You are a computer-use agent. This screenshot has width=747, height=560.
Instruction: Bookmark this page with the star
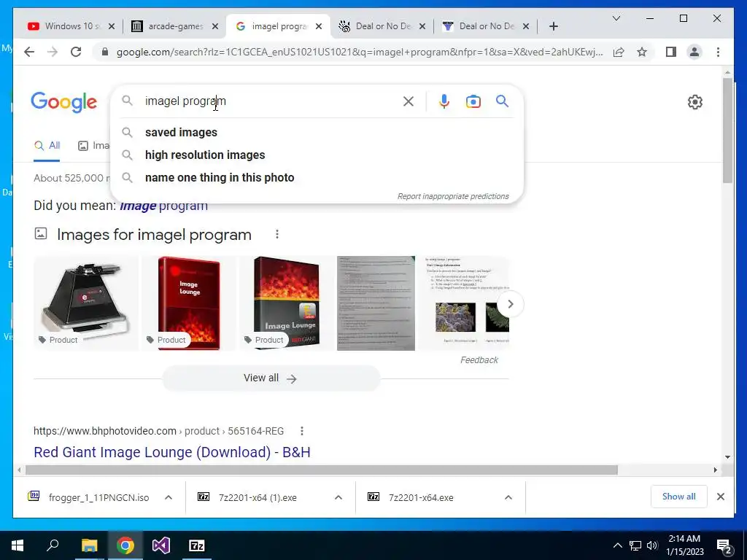[642, 52]
